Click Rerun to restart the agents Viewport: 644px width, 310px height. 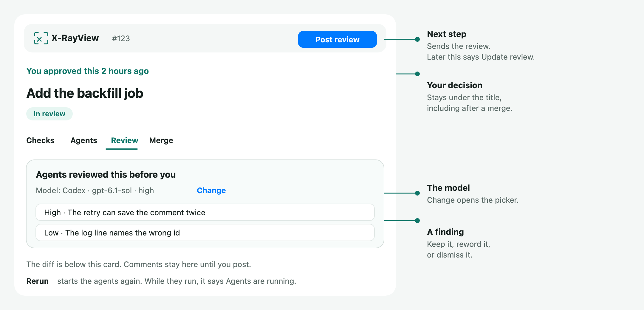38,281
